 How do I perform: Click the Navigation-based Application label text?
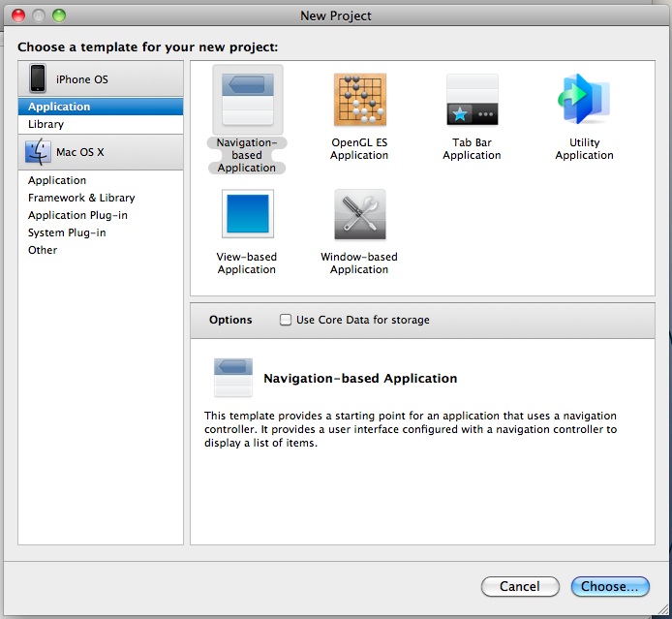[247, 155]
